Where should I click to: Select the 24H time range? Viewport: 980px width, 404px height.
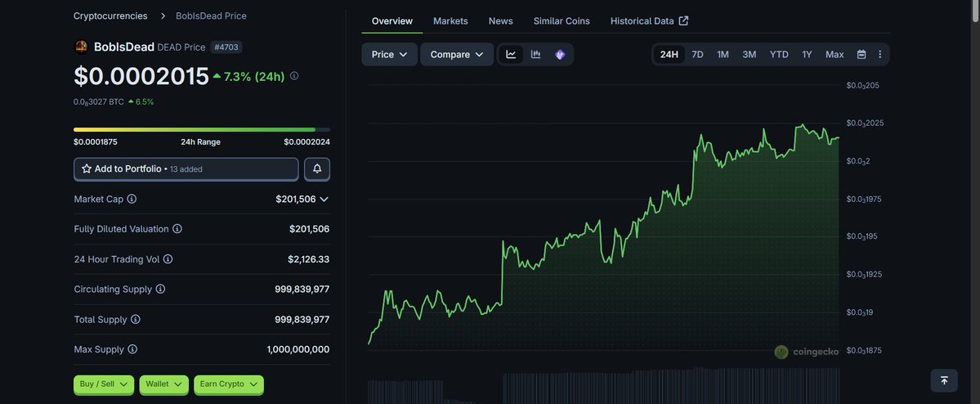669,55
